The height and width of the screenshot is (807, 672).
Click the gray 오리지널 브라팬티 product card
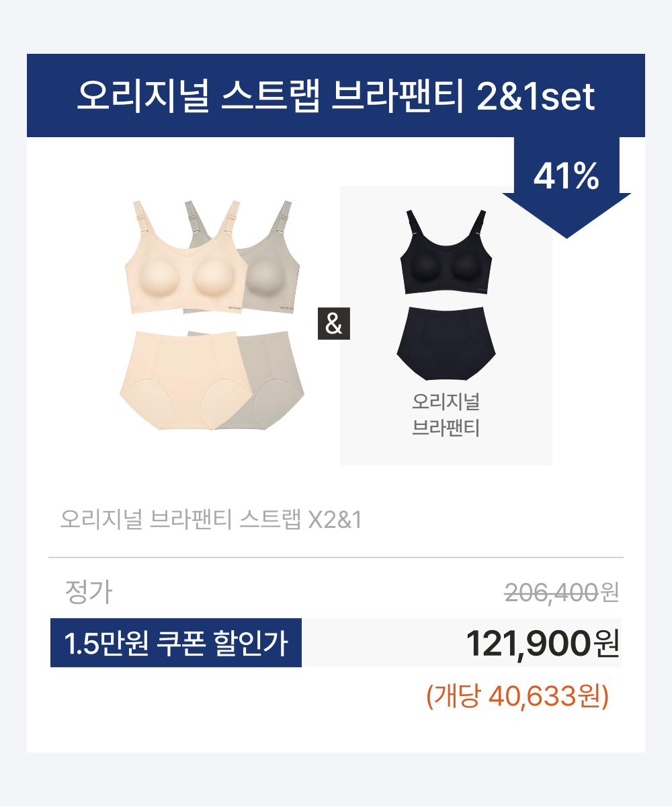point(446,325)
